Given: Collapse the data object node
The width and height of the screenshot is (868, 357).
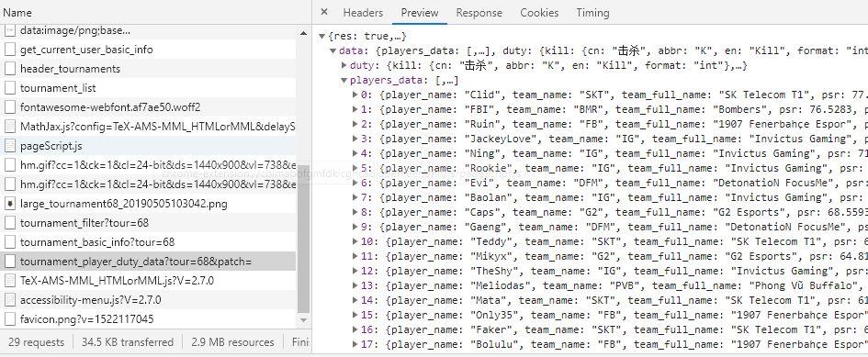Looking at the screenshot, I should 333,50.
